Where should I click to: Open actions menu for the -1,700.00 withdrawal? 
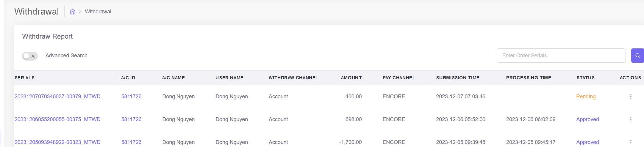pos(631,142)
